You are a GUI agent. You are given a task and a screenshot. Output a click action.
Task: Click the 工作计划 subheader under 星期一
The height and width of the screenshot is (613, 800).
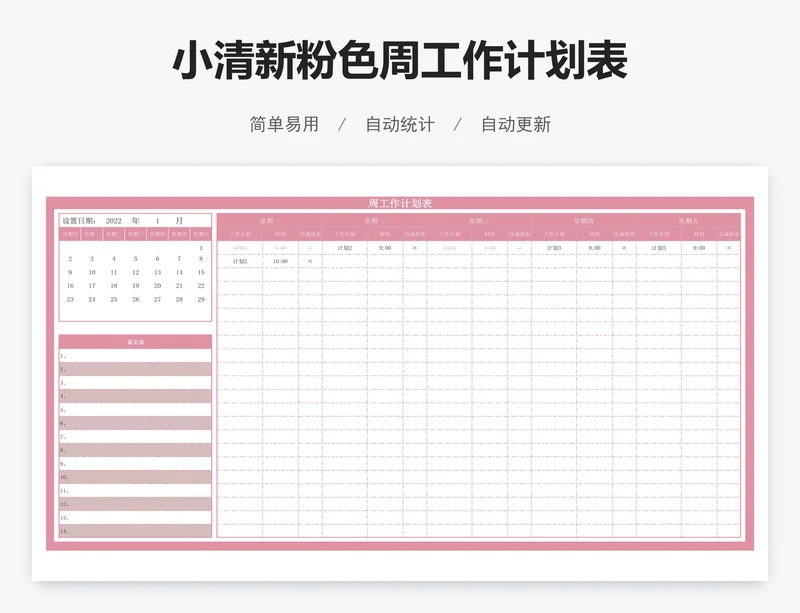coord(240,234)
